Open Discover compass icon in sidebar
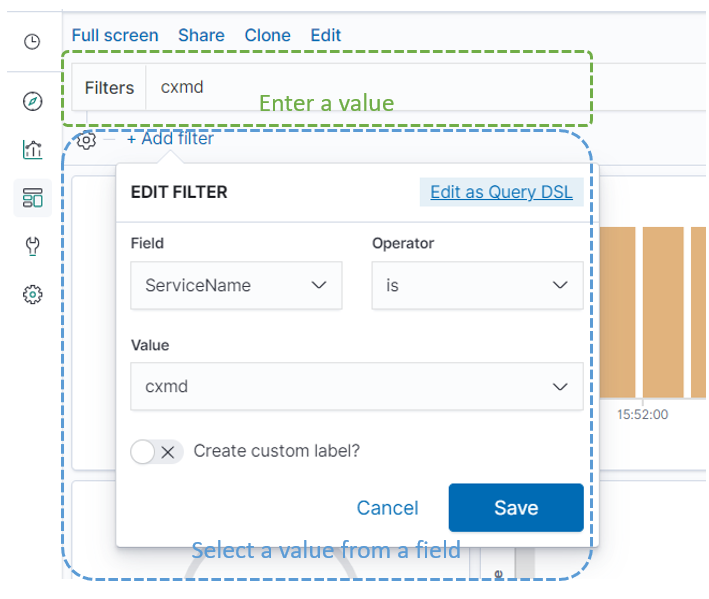The width and height of the screenshot is (709, 599). [x=32, y=101]
